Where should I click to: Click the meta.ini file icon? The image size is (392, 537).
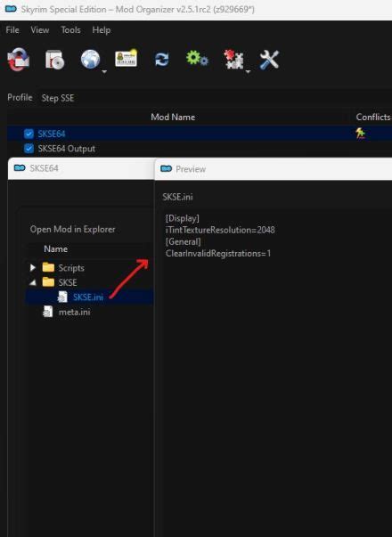(x=47, y=312)
